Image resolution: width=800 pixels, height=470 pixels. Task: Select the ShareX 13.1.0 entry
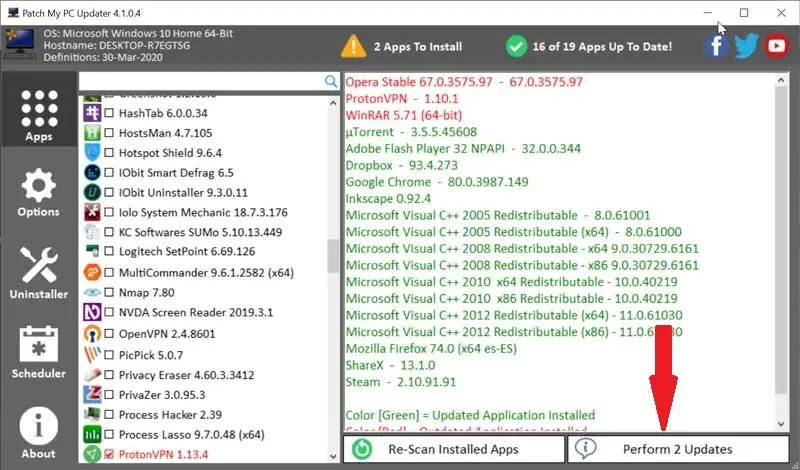coord(390,365)
